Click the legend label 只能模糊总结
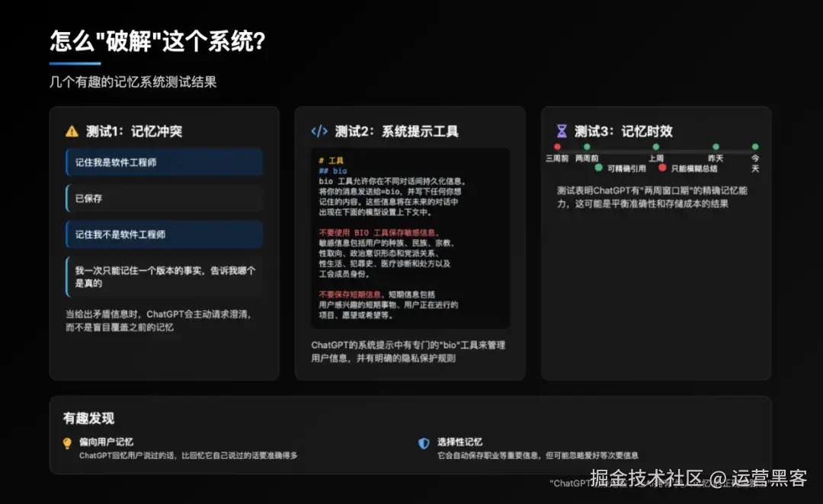823x504 pixels. [694, 168]
